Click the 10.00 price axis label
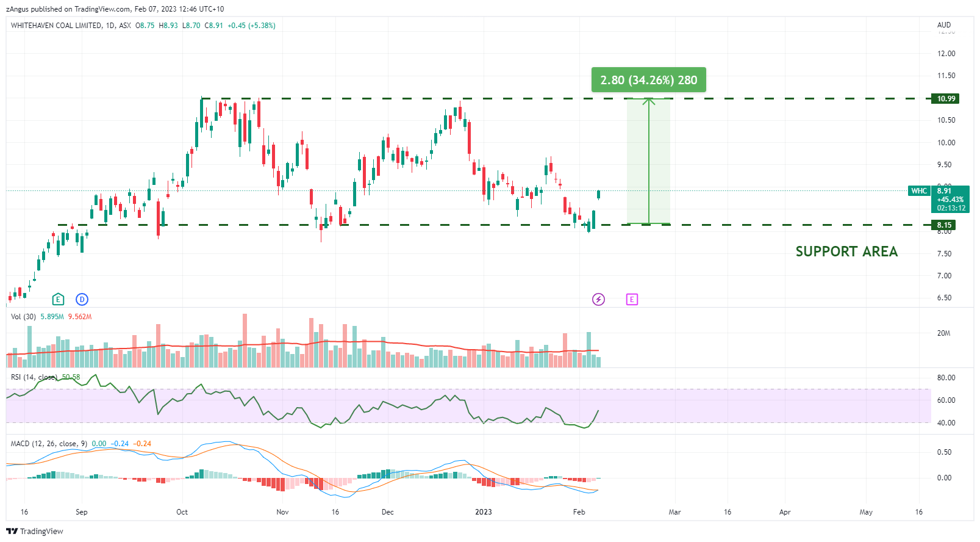 tap(946, 143)
